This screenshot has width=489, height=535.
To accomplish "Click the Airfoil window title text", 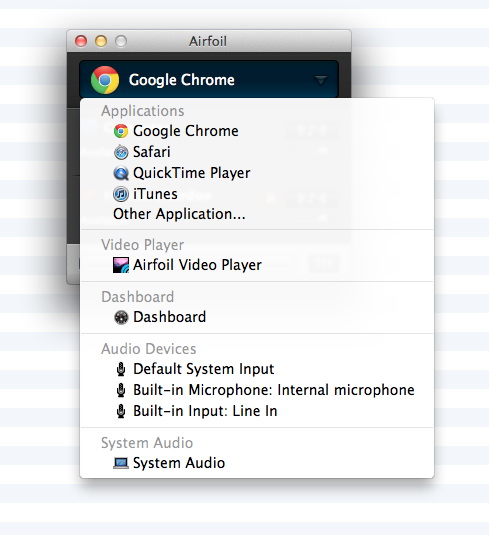I will click(x=208, y=41).
